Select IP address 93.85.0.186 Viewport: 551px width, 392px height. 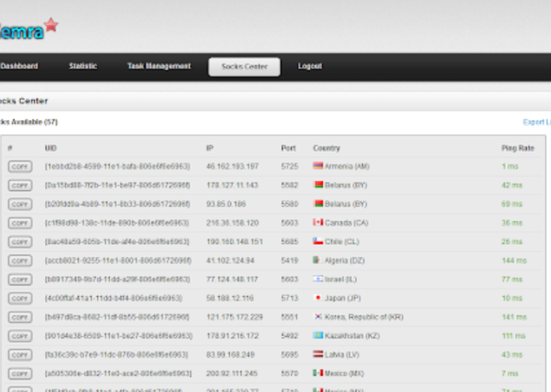pos(226,204)
